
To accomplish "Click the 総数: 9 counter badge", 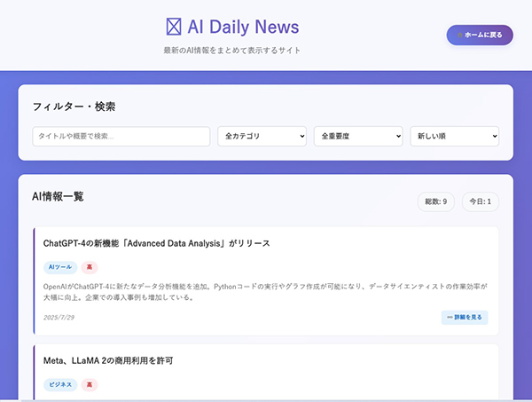I will pos(436,201).
